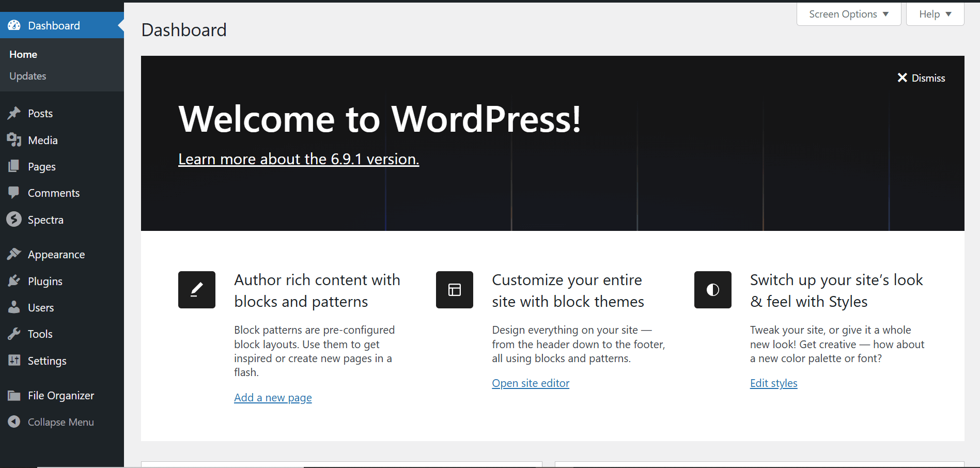Screen dimensions: 980x468
Task: Click the 'Block patterns are pre-configured' paragraph
Action: (x=314, y=351)
